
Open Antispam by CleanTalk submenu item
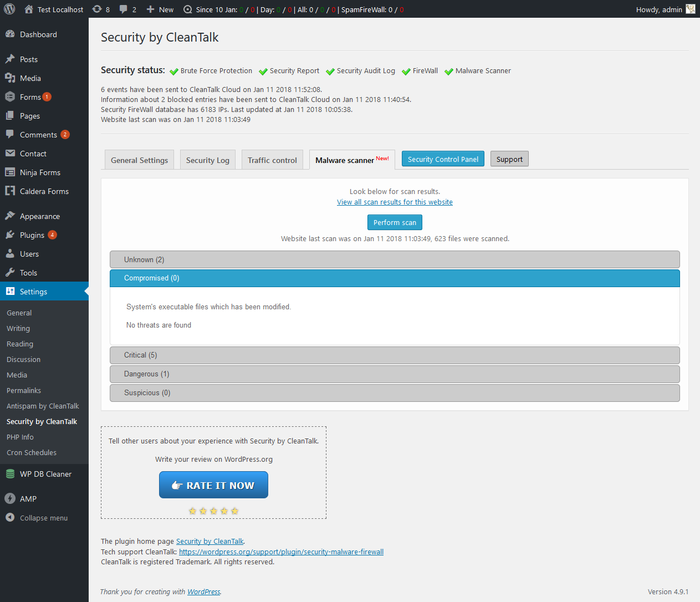point(43,406)
